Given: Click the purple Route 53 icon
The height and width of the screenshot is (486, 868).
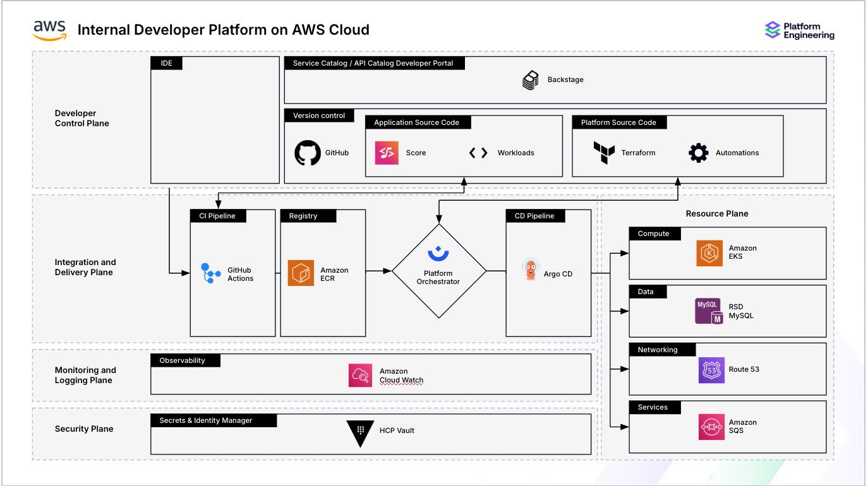Looking at the screenshot, I should pos(711,370).
